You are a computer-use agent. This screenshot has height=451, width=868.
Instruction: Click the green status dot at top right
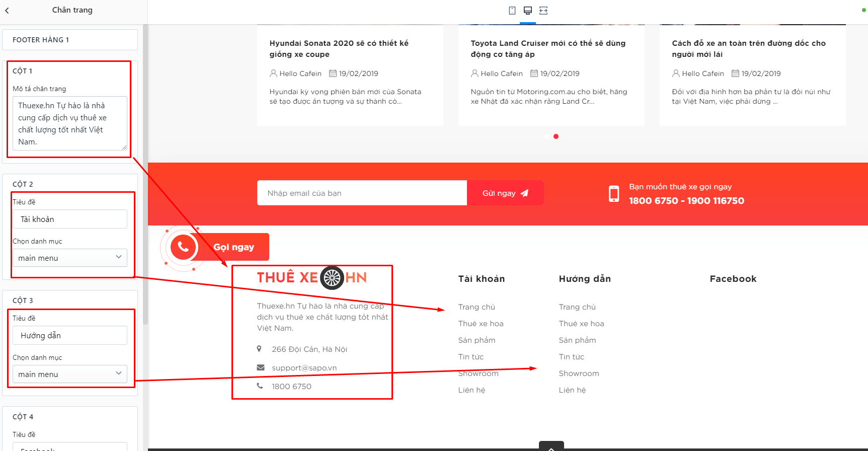(x=864, y=10)
